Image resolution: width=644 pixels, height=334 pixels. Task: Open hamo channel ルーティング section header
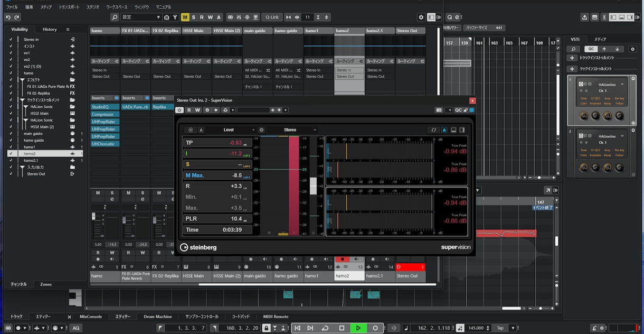point(105,61)
